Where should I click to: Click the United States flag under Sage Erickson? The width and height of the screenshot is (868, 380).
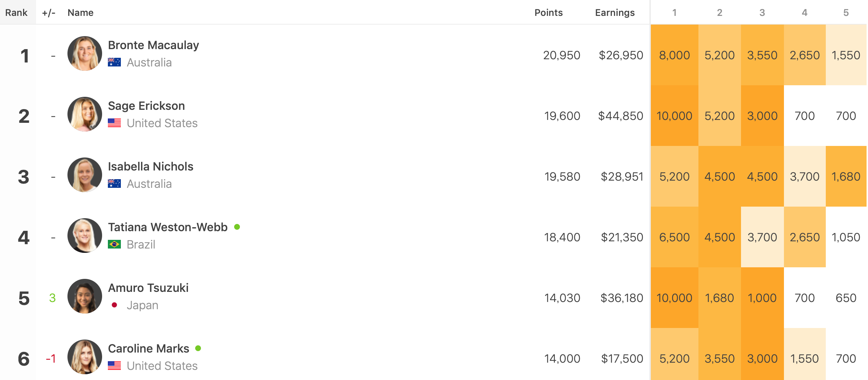(x=114, y=123)
